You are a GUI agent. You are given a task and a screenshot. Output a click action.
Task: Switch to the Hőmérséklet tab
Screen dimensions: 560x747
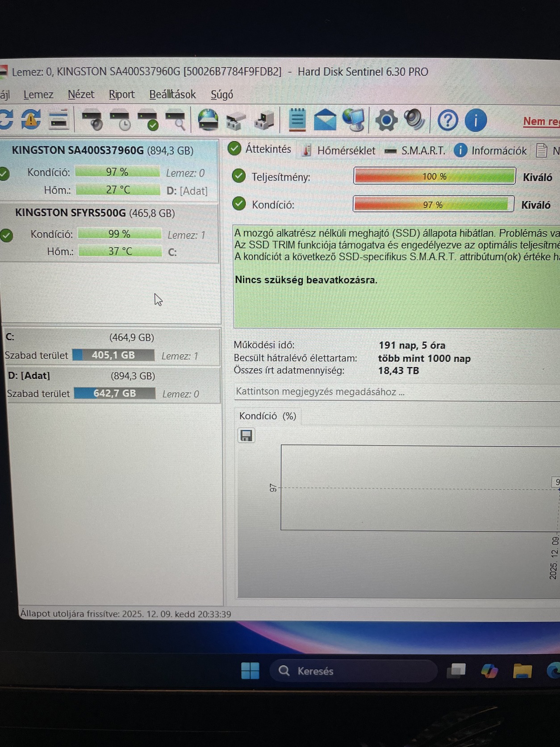(339, 151)
